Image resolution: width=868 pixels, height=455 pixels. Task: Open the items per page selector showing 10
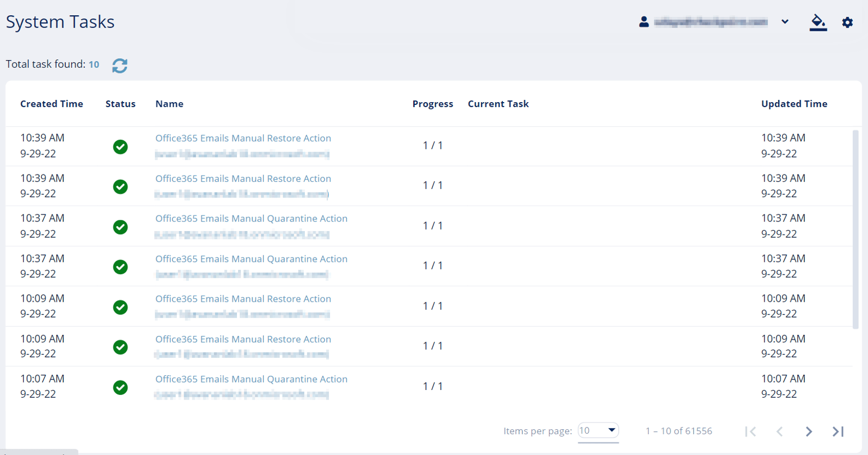pos(597,431)
